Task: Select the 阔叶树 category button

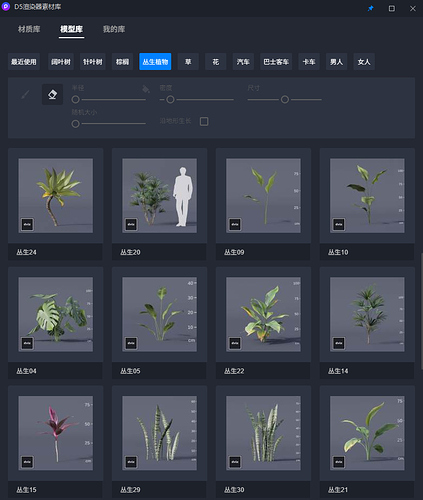Action: click(x=61, y=62)
